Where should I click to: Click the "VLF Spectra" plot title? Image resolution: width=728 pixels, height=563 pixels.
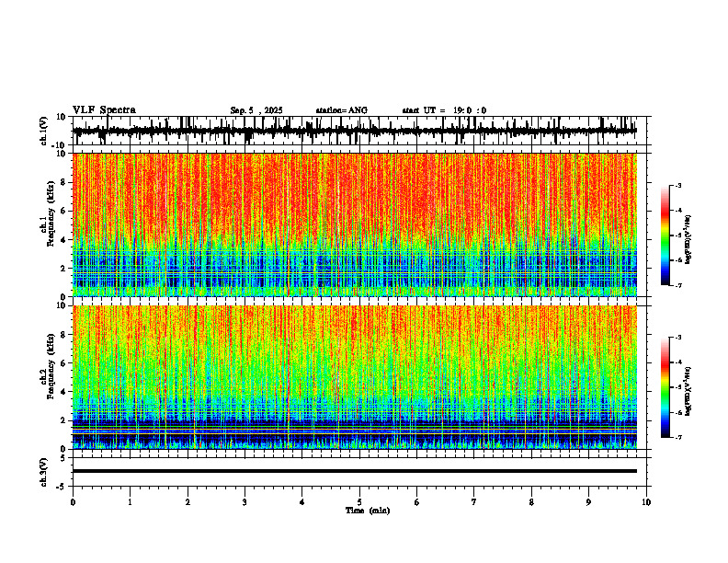(104, 110)
